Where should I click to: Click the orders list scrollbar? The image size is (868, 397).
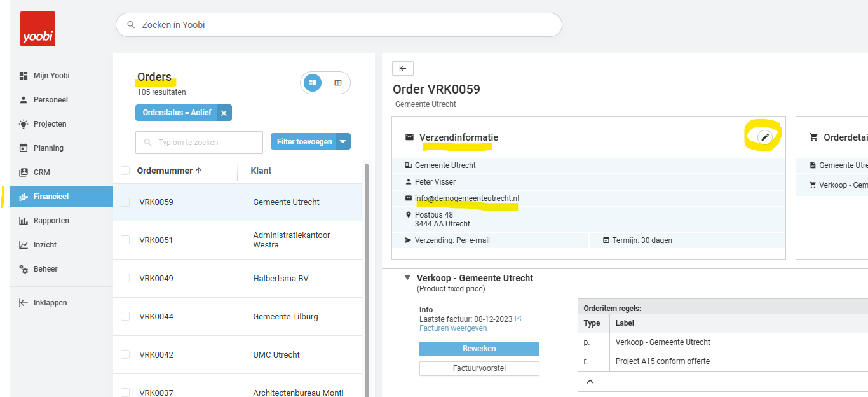(x=366, y=280)
